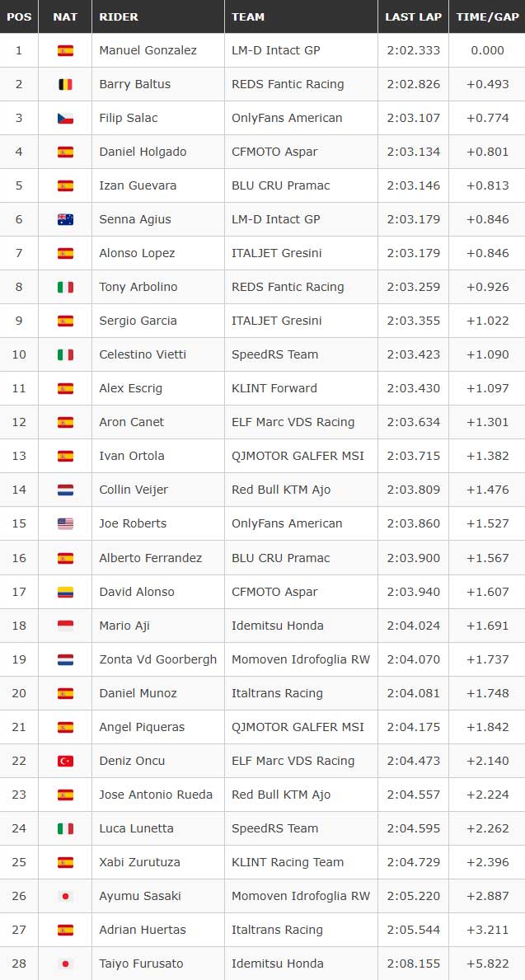Click the Australian flag beside Senna Agius
The image size is (525, 980).
(x=65, y=219)
